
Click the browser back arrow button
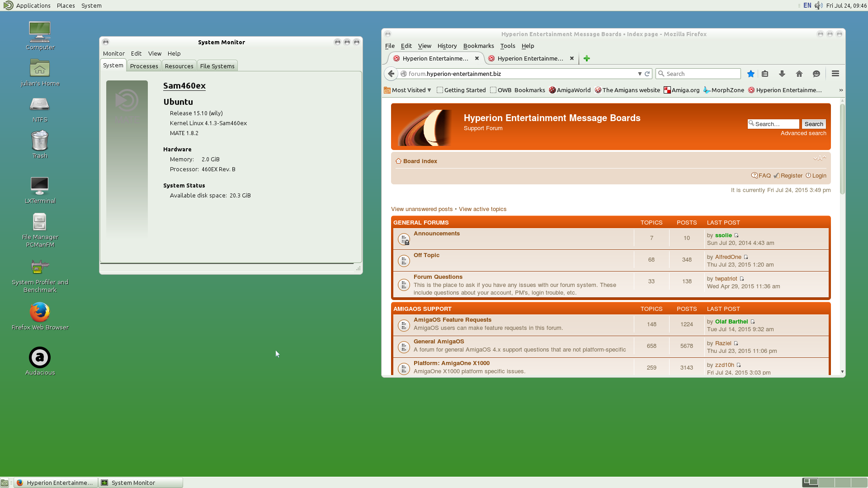tap(391, 74)
